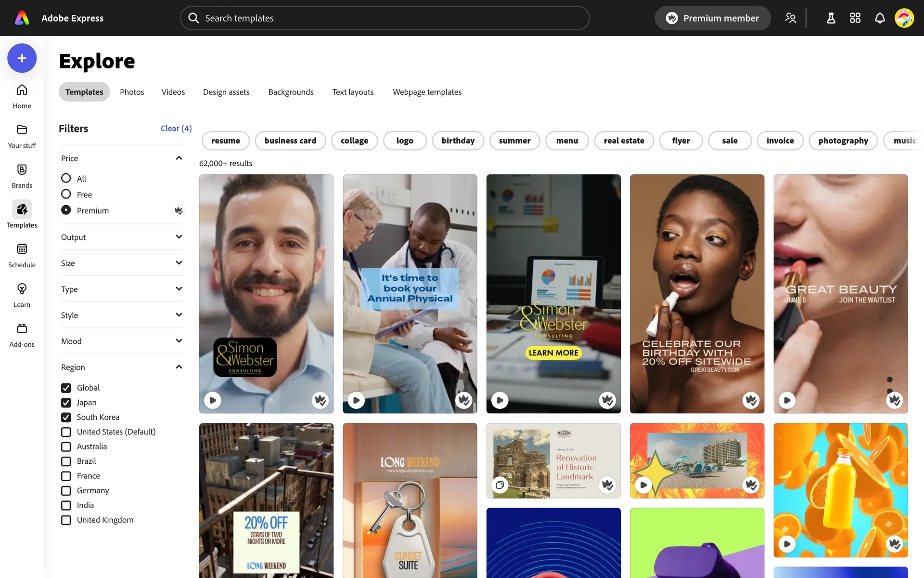The height and width of the screenshot is (578, 924).
Task: Click the blue plus create button
Action: pyautogui.click(x=22, y=58)
